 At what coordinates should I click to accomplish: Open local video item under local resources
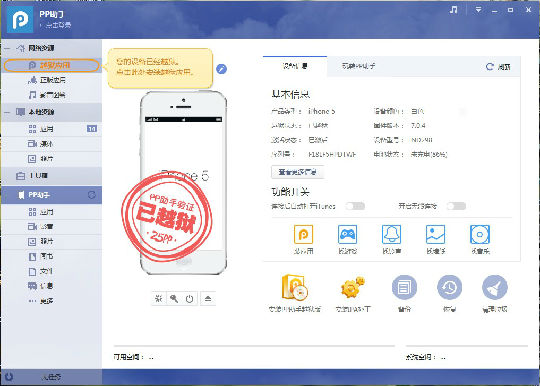[x=52, y=144]
